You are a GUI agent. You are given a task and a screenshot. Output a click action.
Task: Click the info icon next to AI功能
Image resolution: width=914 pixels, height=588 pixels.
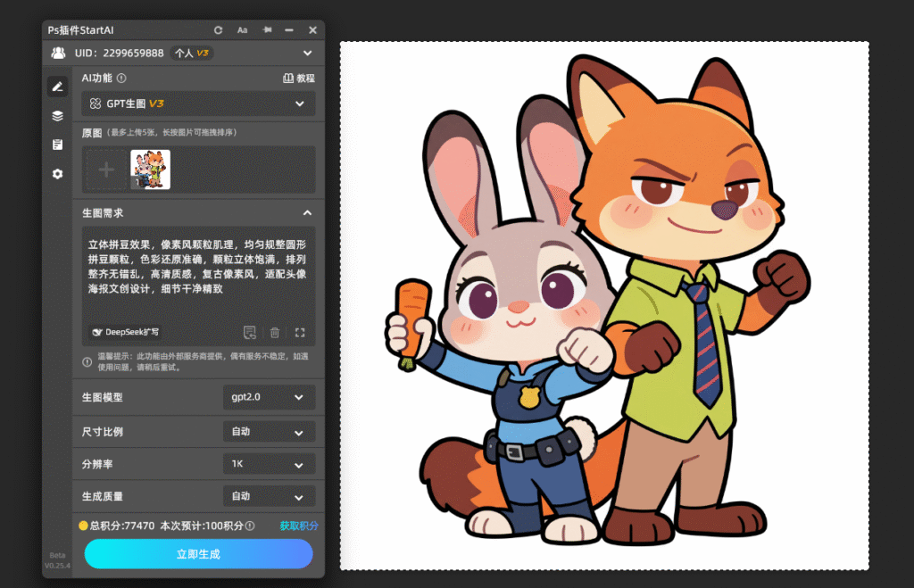(121, 79)
